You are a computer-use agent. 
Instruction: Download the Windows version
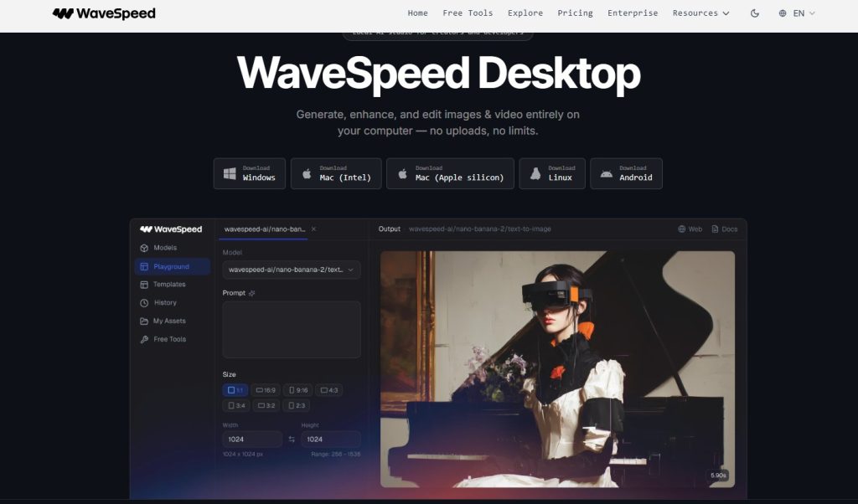250,173
